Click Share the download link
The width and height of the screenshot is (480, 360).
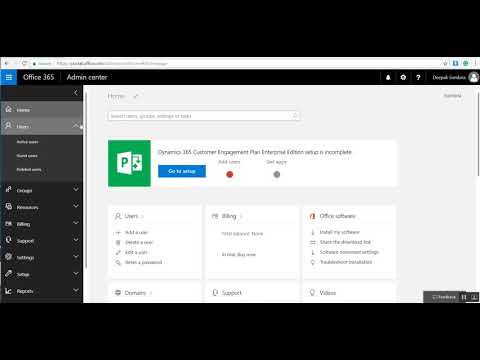345,242
